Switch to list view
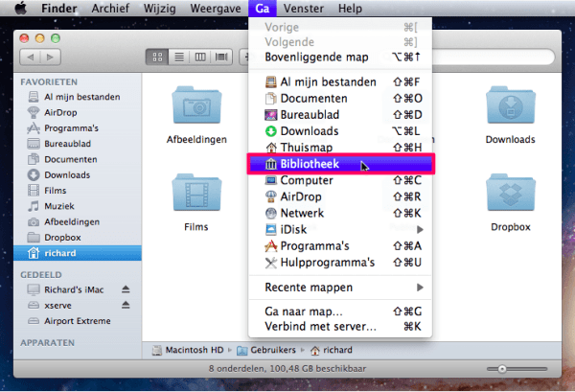Viewport: 575px width, 392px height. tap(179, 57)
